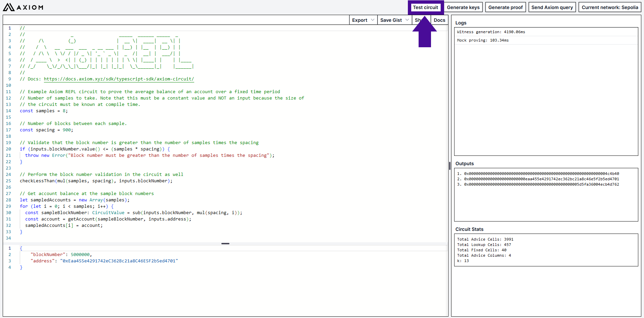Follow the docs.axiom.xyz link in code

[x=119, y=79]
